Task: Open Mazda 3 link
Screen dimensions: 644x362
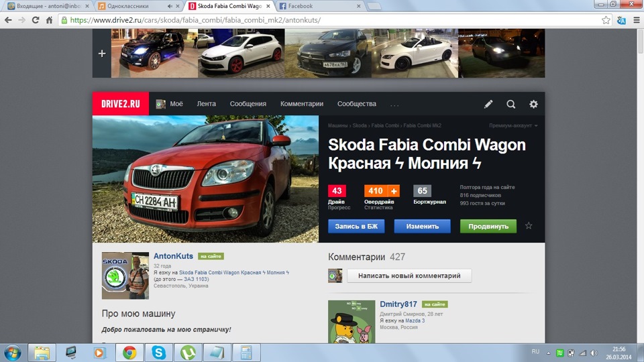Action: point(415,320)
